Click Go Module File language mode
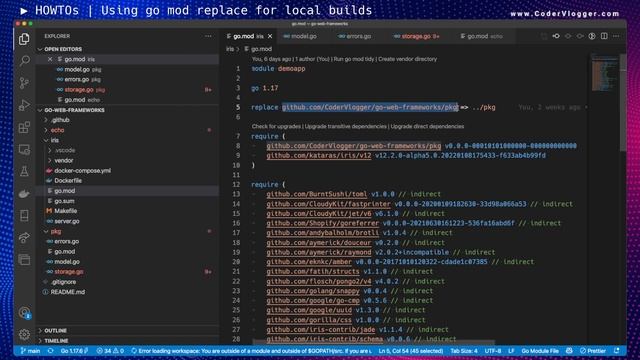This screenshot has width=640, height=360. [x=540, y=351]
